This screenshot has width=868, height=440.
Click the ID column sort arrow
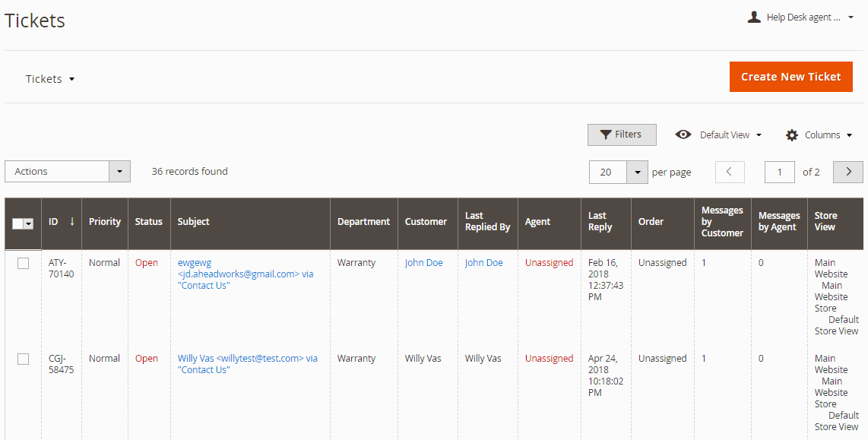point(72,221)
